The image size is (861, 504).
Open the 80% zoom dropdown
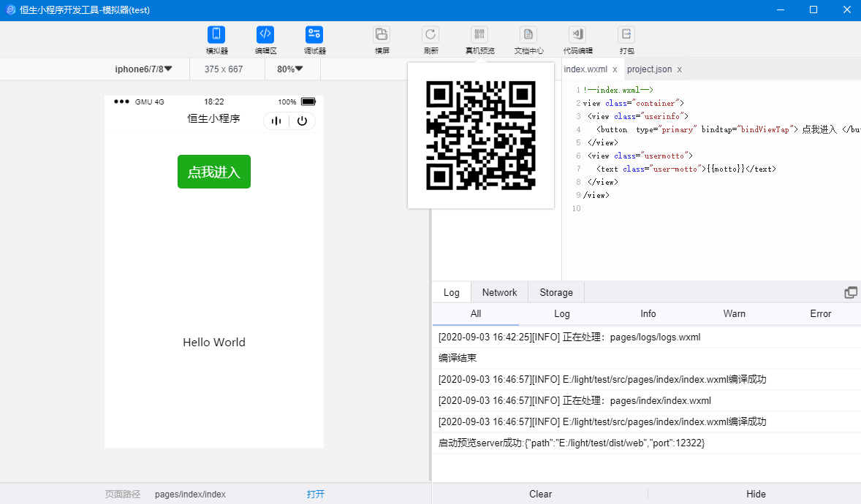(290, 69)
